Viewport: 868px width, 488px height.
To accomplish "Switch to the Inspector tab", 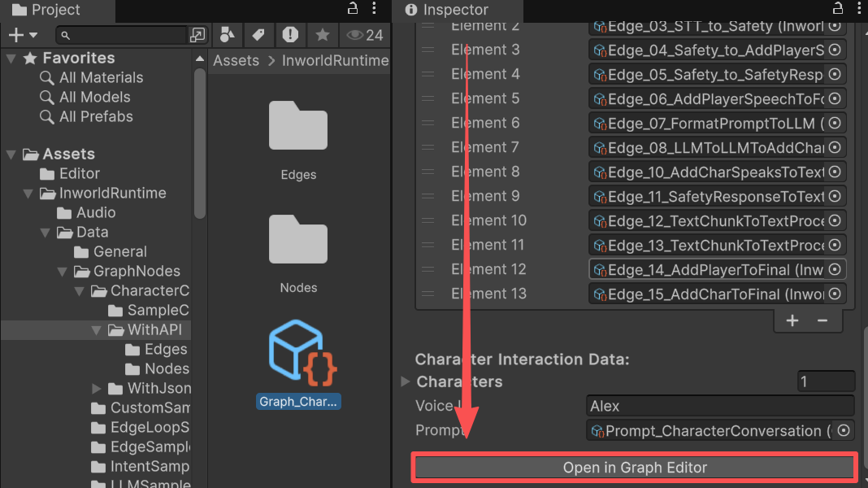I will [447, 10].
